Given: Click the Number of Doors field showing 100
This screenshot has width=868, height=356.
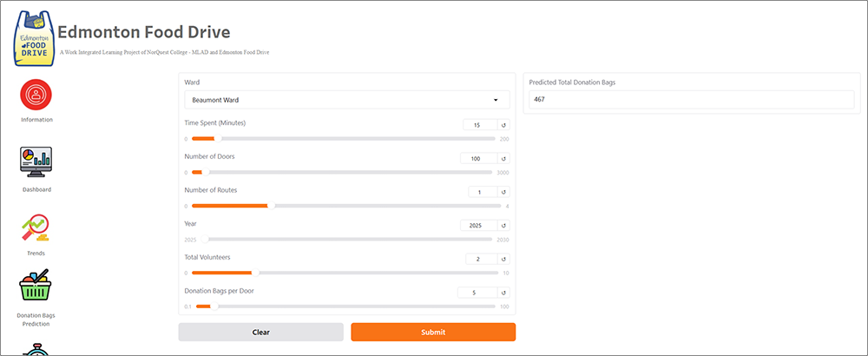Looking at the screenshot, I should 479,159.
